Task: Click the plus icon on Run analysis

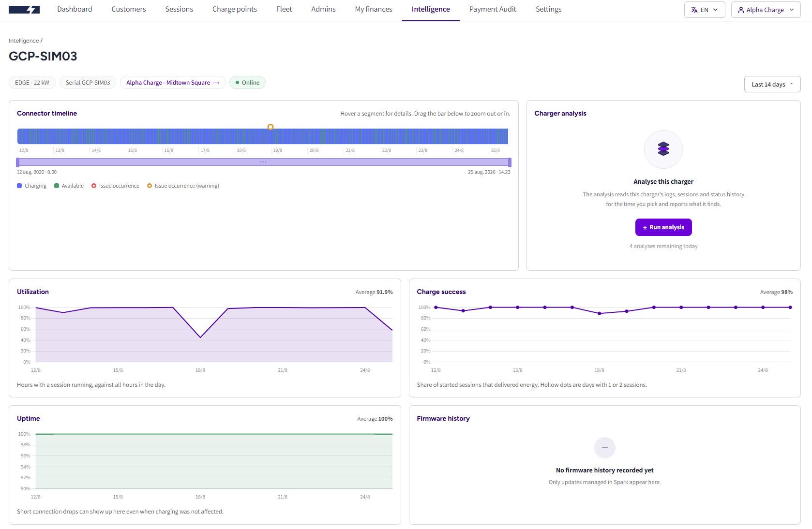Action: (x=645, y=228)
